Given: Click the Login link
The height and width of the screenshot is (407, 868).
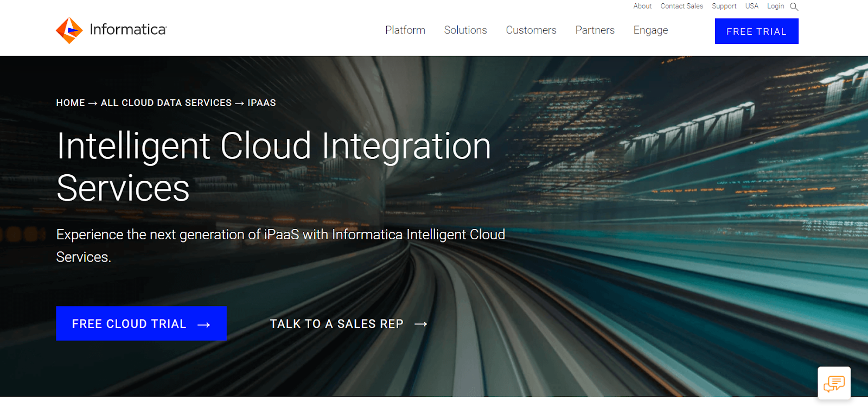Looking at the screenshot, I should click(775, 6).
